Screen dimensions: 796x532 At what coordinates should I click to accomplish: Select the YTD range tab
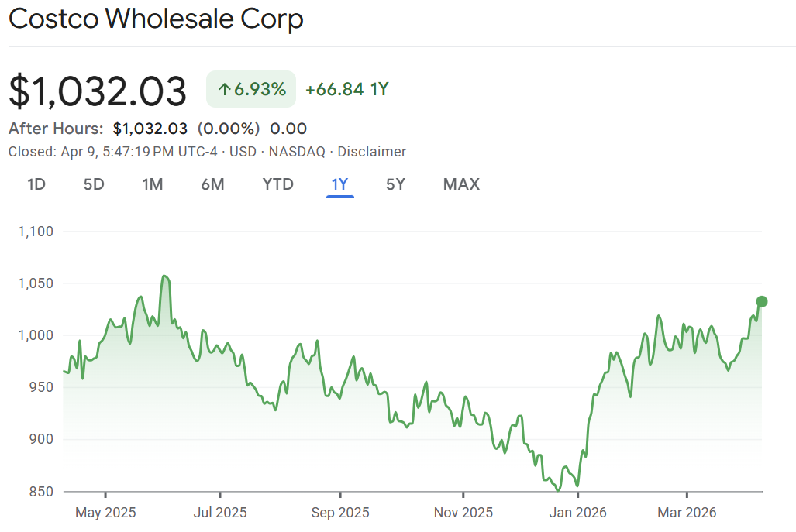(x=277, y=184)
